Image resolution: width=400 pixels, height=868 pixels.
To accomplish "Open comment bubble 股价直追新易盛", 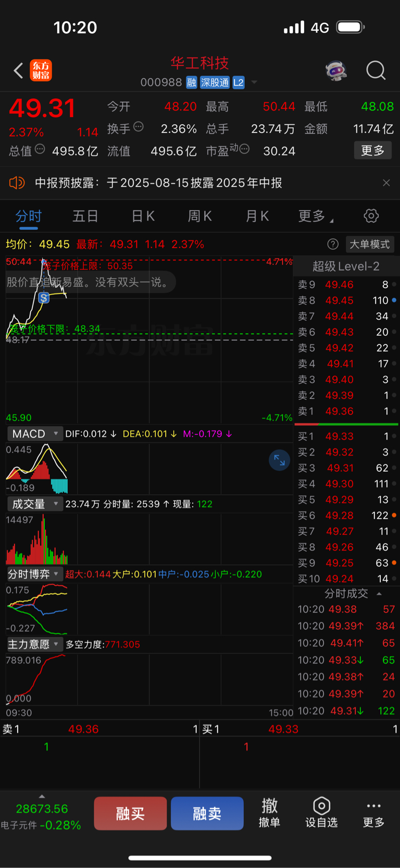I will 91,282.
